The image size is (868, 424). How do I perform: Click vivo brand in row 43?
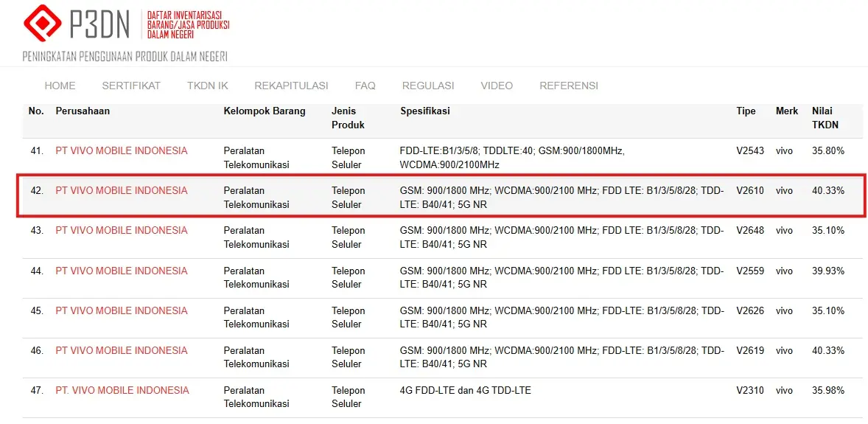(x=784, y=231)
